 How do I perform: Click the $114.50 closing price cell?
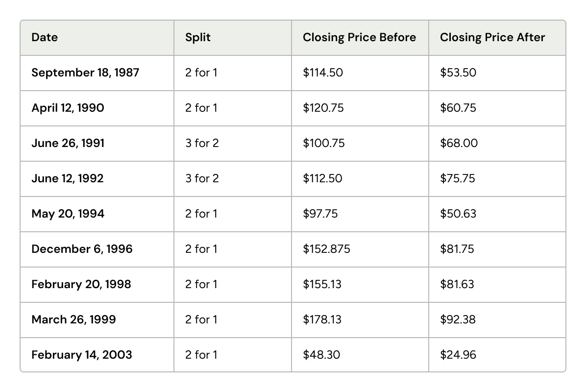click(323, 73)
